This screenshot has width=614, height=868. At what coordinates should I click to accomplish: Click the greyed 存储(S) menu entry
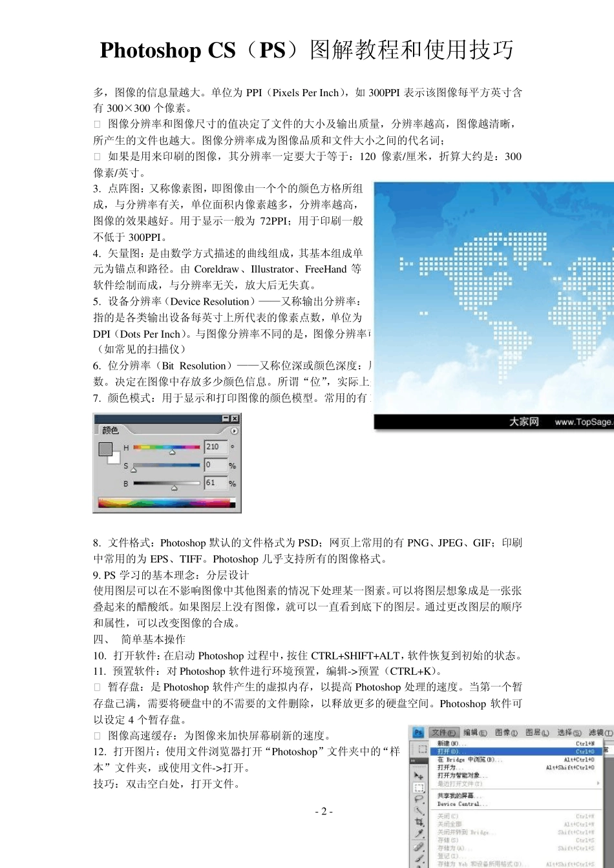click(x=516, y=840)
